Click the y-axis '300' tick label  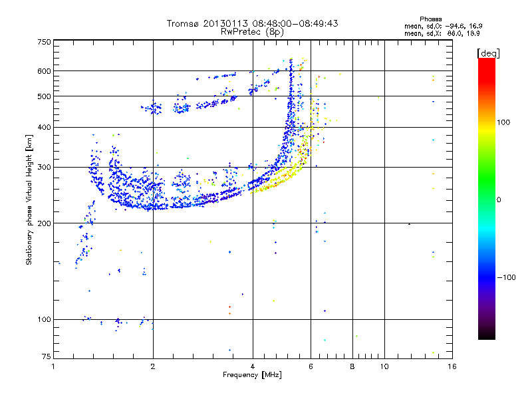tap(44, 168)
